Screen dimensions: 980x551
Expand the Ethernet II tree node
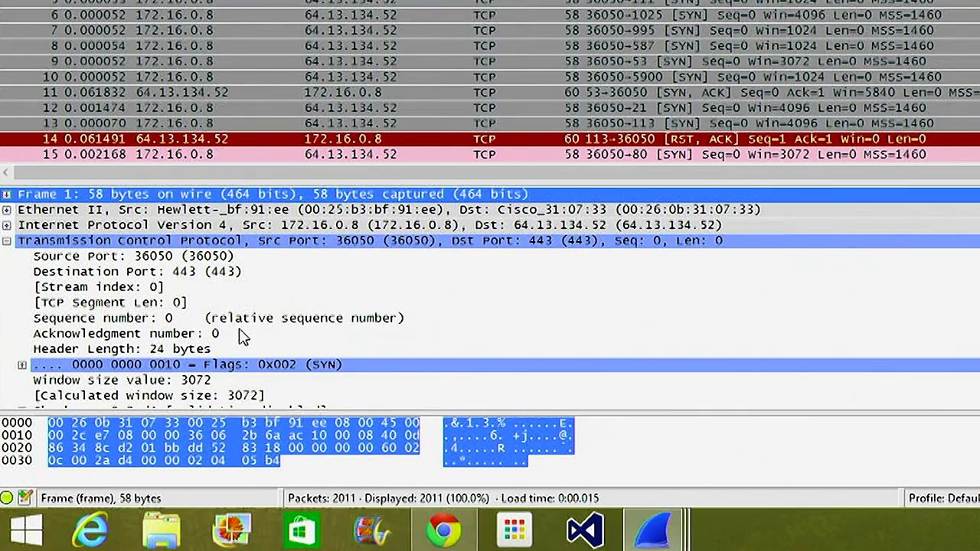pos(7,210)
